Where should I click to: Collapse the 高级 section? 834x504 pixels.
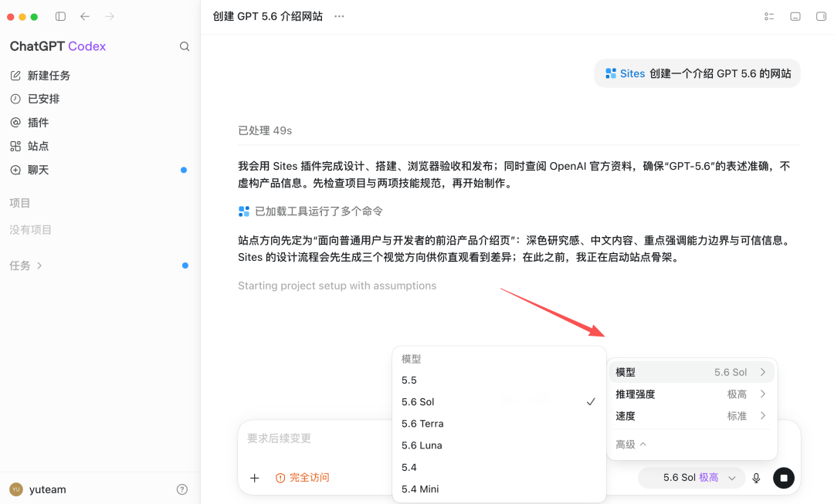(x=631, y=444)
